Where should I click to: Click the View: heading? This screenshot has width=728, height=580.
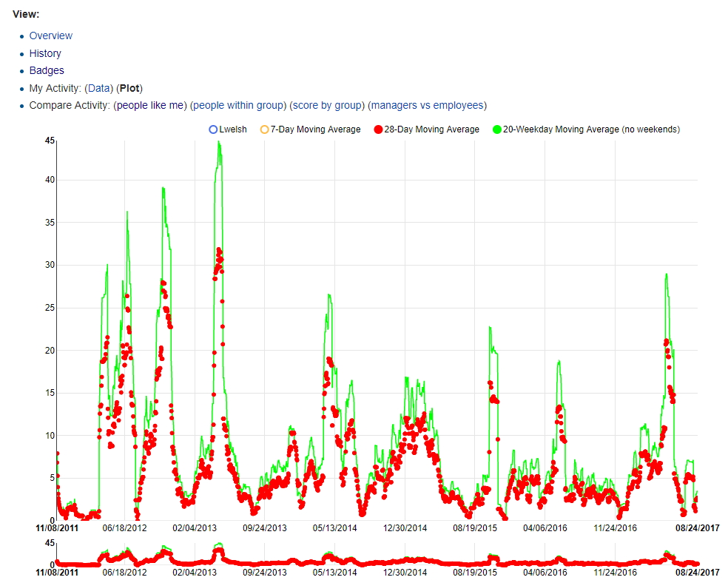tap(26, 14)
